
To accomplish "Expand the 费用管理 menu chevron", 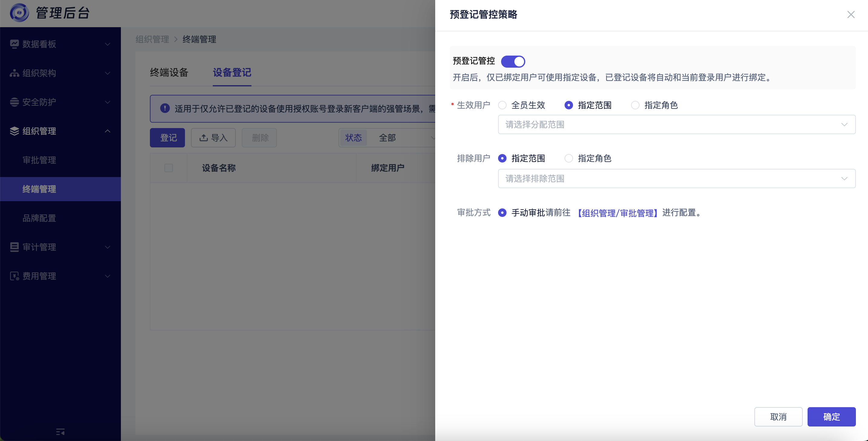I will (x=108, y=276).
